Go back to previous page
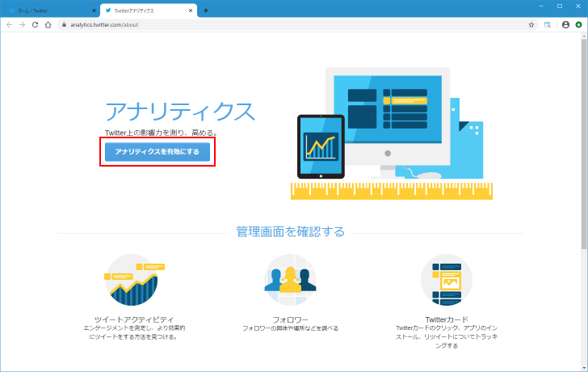588x372 pixels. point(10,25)
